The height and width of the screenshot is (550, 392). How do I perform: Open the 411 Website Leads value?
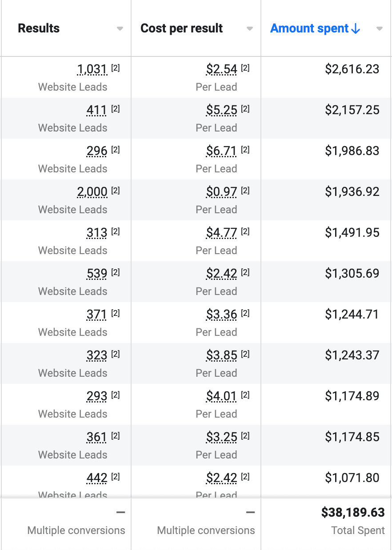(x=97, y=110)
